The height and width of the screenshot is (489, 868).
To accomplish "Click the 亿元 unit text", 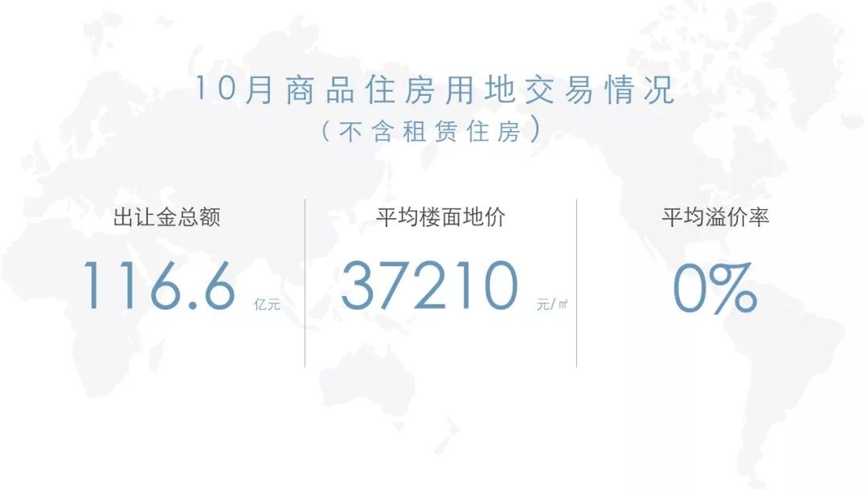I will point(267,304).
